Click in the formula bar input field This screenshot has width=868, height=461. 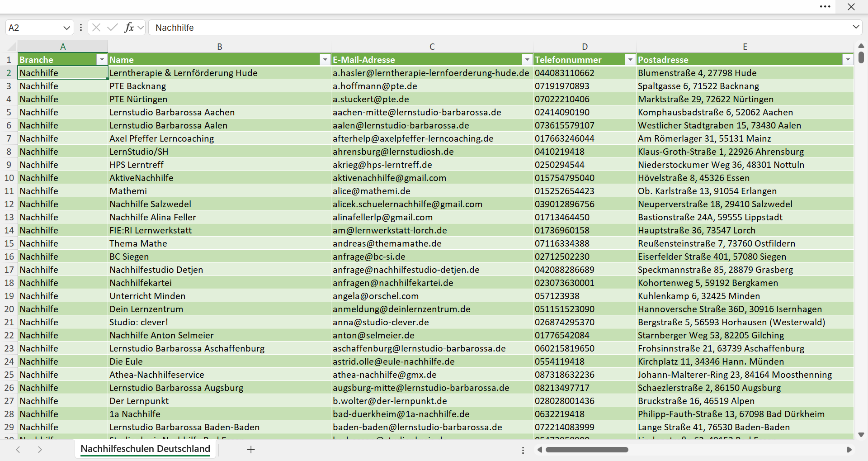[x=500, y=28]
